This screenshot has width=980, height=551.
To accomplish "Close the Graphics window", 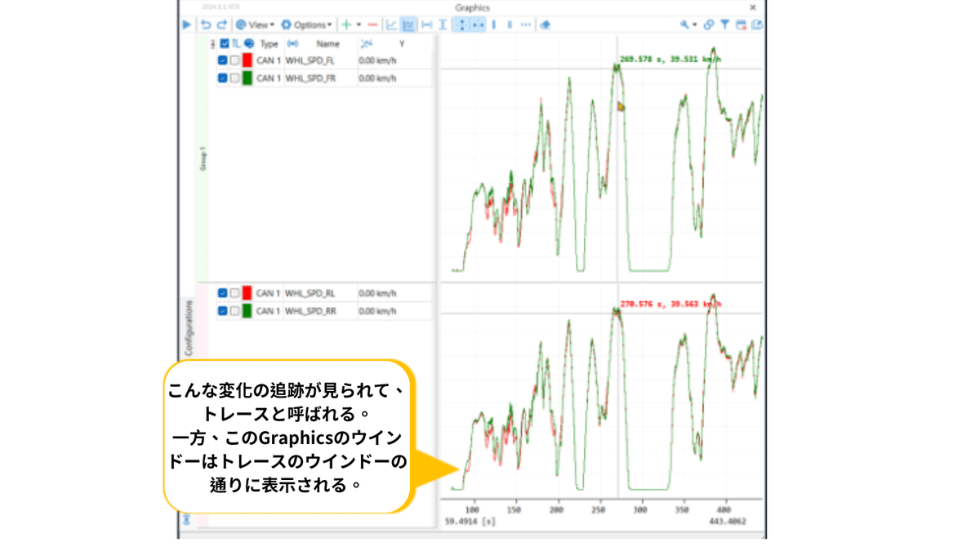I will coord(752,7).
